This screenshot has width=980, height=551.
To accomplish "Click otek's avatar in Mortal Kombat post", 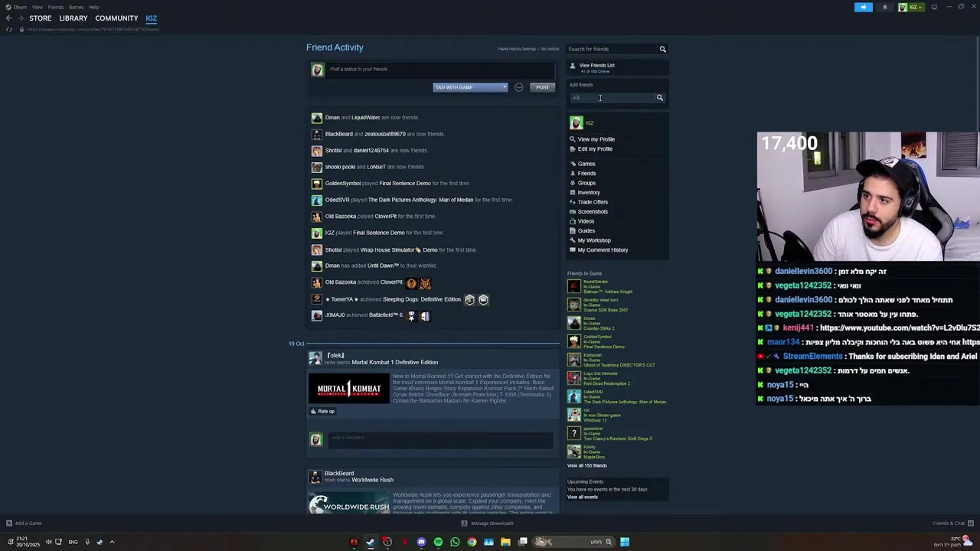I will (315, 358).
